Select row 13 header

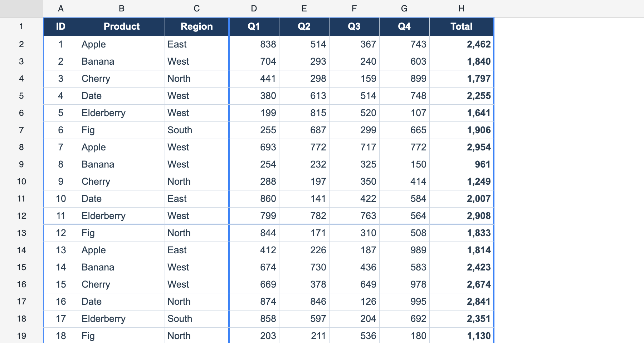21,233
